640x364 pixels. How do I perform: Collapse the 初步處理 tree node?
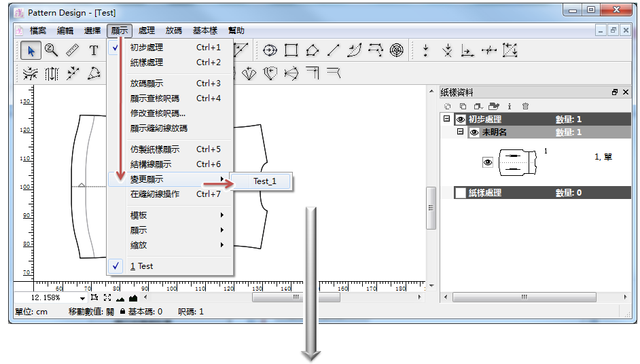(446, 119)
